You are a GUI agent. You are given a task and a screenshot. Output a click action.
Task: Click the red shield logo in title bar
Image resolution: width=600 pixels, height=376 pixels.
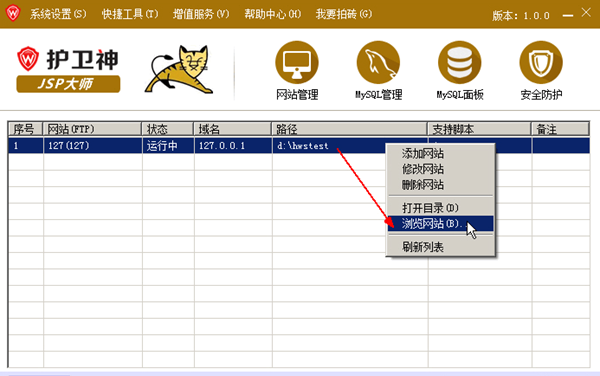pyautogui.click(x=13, y=13)
